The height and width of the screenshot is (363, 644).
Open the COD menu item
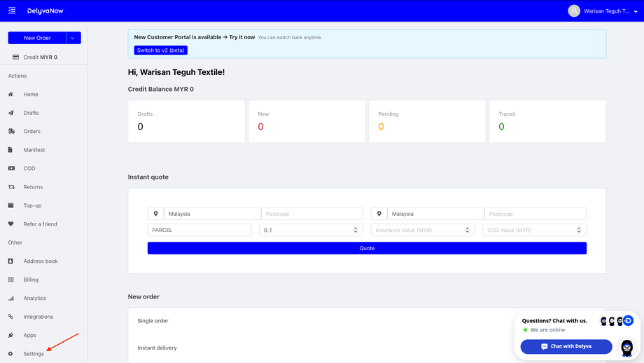(29, 168)
